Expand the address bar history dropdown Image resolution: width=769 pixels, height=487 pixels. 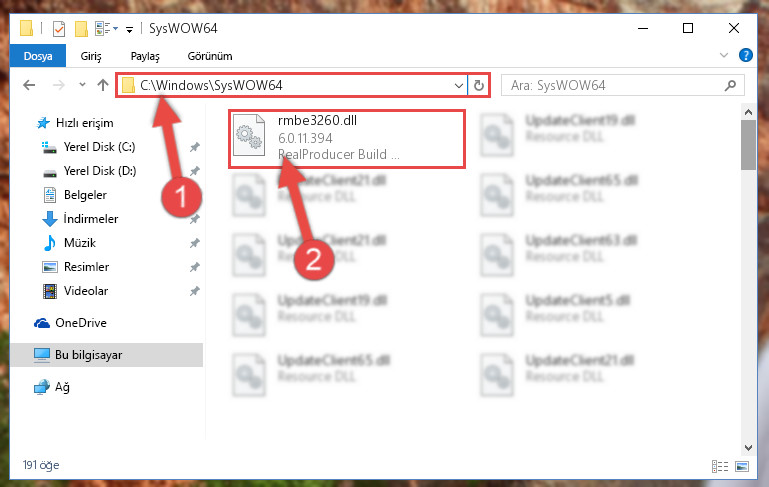(x=459, y=85)
